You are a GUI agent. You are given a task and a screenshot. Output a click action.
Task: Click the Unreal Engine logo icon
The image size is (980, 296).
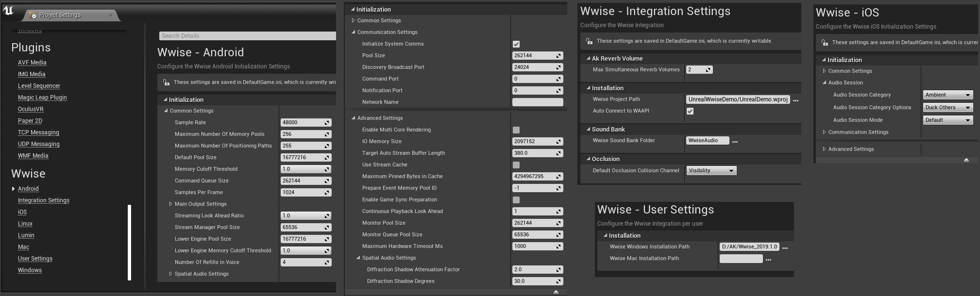(x=8, y=11)
